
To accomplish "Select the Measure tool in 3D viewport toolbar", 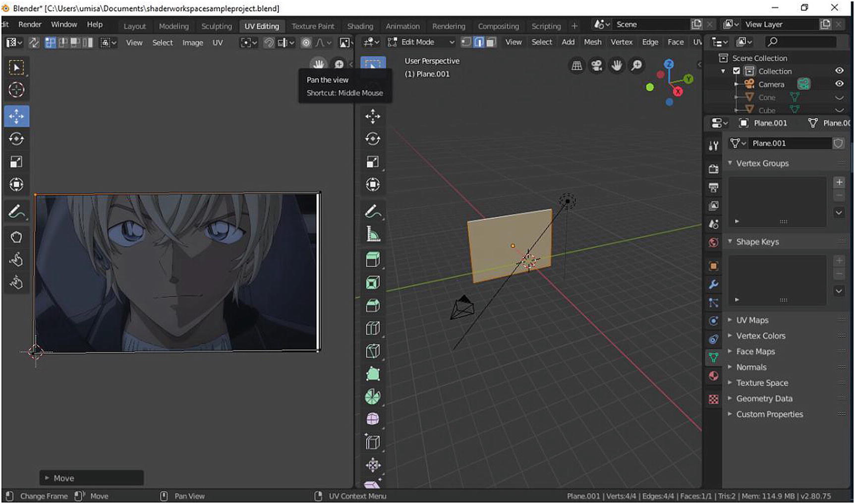I will click(x=373, y=233).
